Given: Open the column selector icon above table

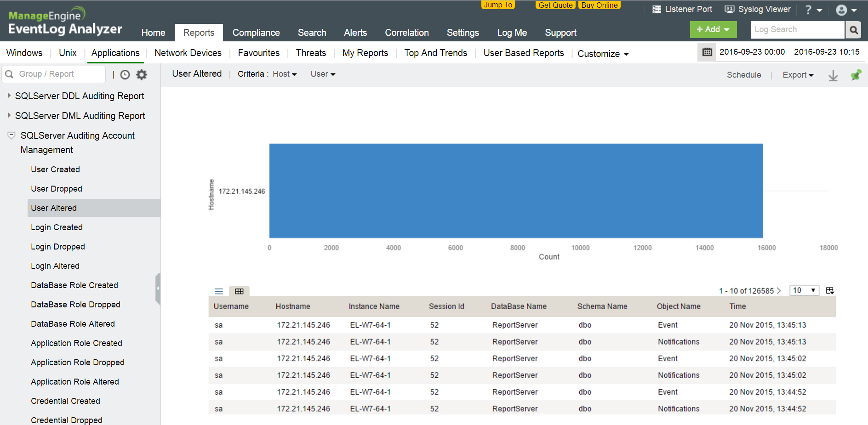Looking at the screenshot, I should [x=830, y=290].
